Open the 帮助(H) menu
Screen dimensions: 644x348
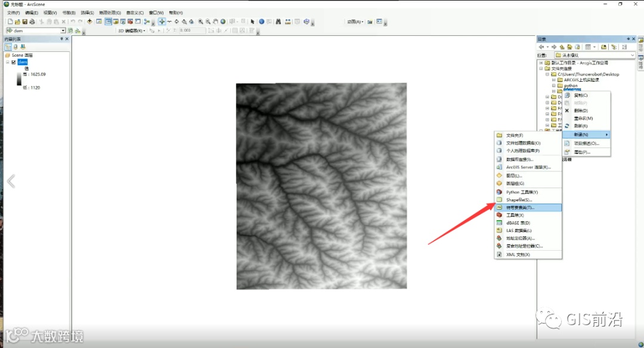(176, 13)
